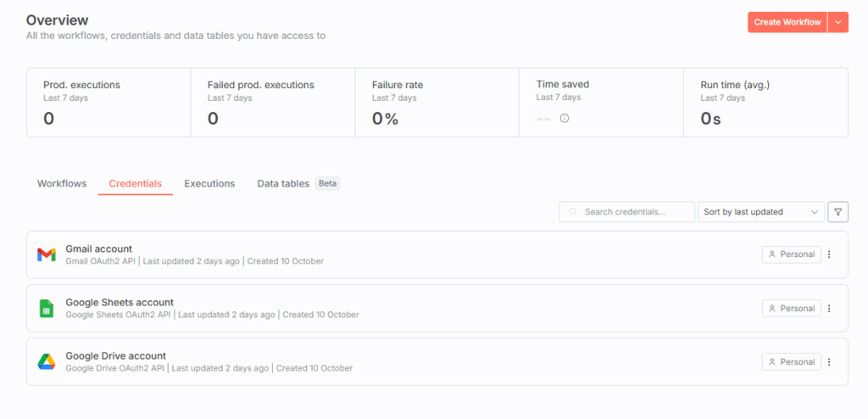Expand the Create Workflow dropdown arrow
The image size is (868, 419).
[838, 22]
